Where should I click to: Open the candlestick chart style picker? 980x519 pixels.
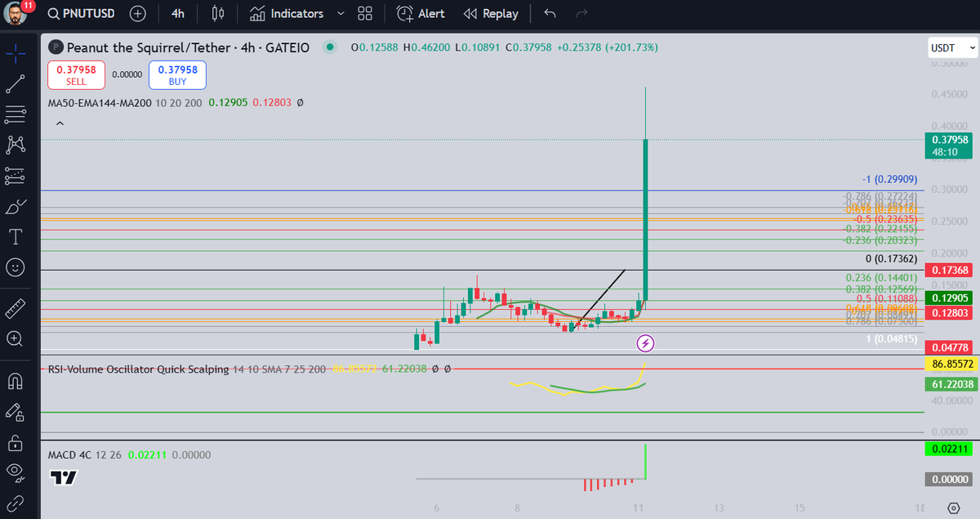click(217, 14)
